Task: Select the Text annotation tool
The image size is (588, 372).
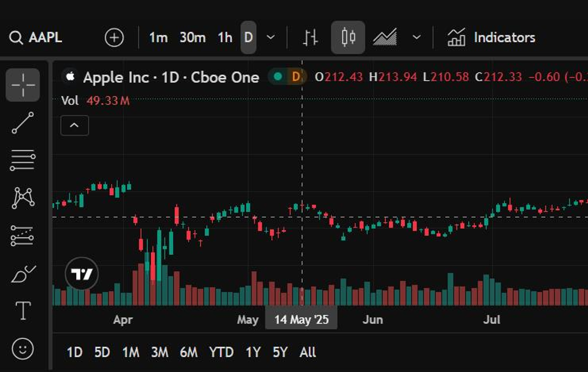Action: 23,311
